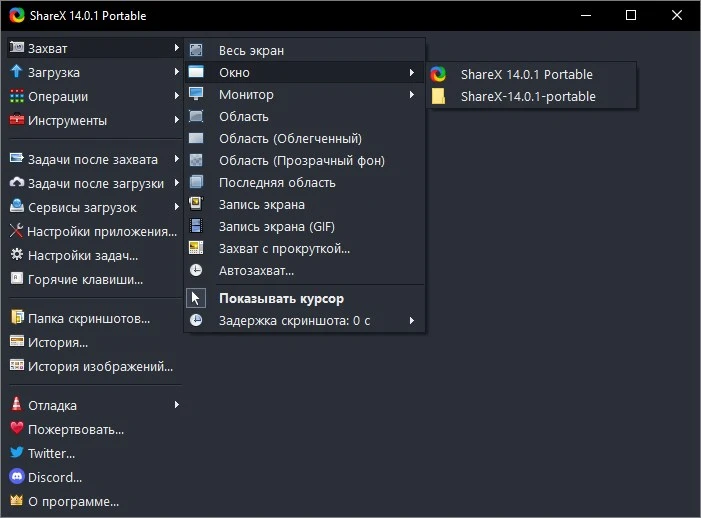Click the Twitter bird icon
The height and width of the screenshot is (518, 701).
(16, 453)
